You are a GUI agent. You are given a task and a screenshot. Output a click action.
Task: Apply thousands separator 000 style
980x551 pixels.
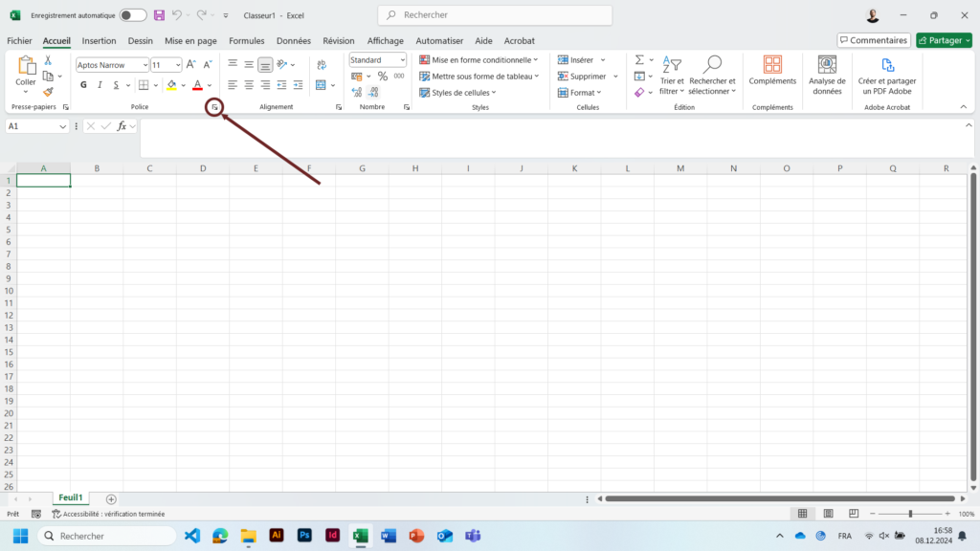(399, 77)
